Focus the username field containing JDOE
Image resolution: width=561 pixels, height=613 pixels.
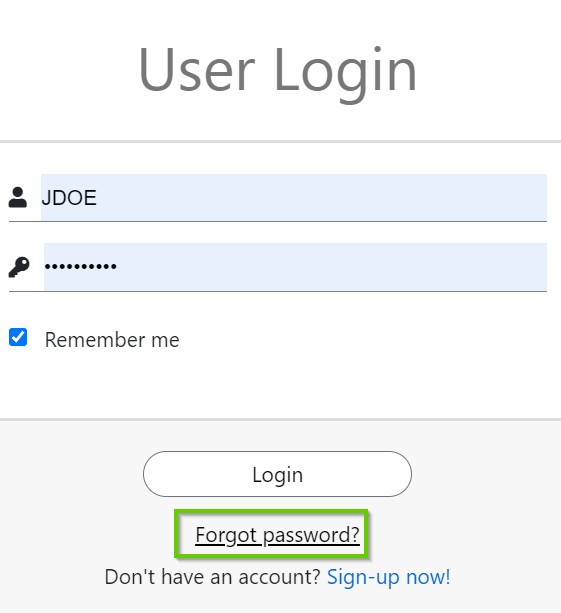coord(294,197)
